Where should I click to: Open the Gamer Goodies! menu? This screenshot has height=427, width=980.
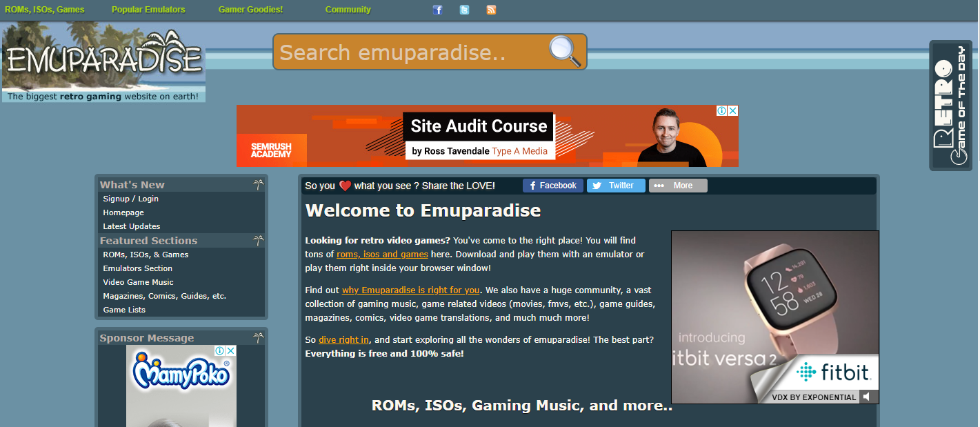coord(250,9)
